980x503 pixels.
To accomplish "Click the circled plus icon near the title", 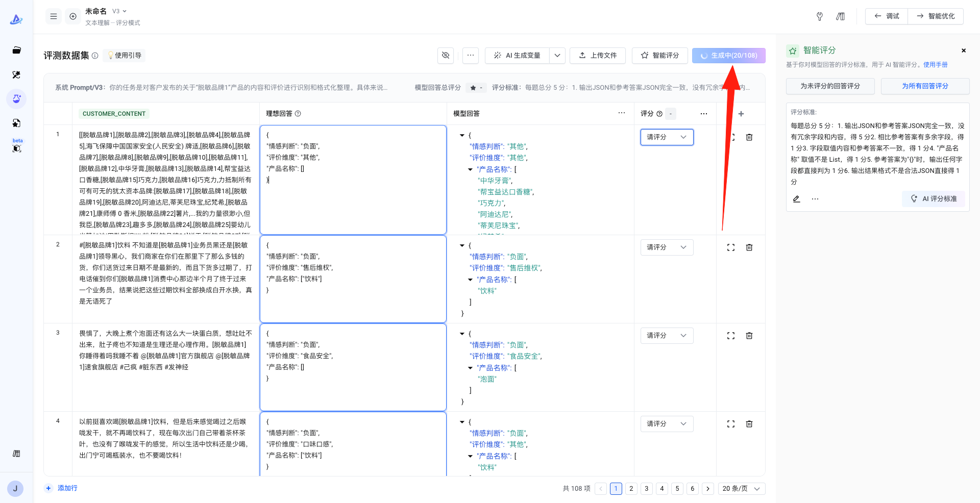I will pyautogui.click(x=73, y=16).
